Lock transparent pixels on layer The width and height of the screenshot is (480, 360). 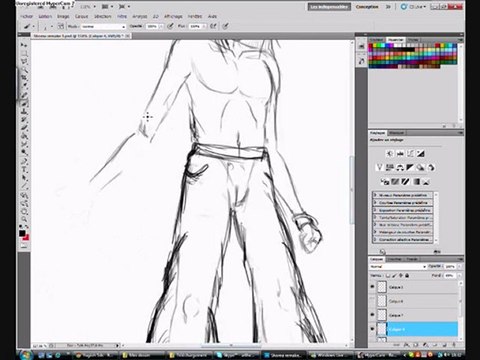(x=388, y=276)
